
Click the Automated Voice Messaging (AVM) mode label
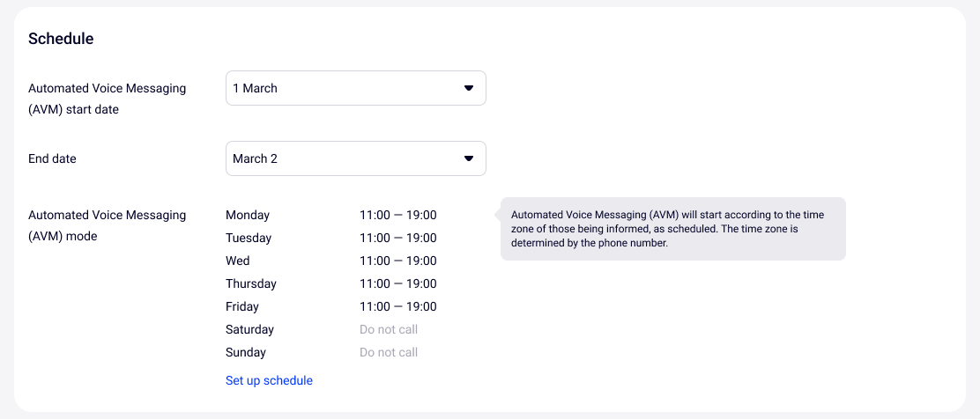tap(107, 225)
